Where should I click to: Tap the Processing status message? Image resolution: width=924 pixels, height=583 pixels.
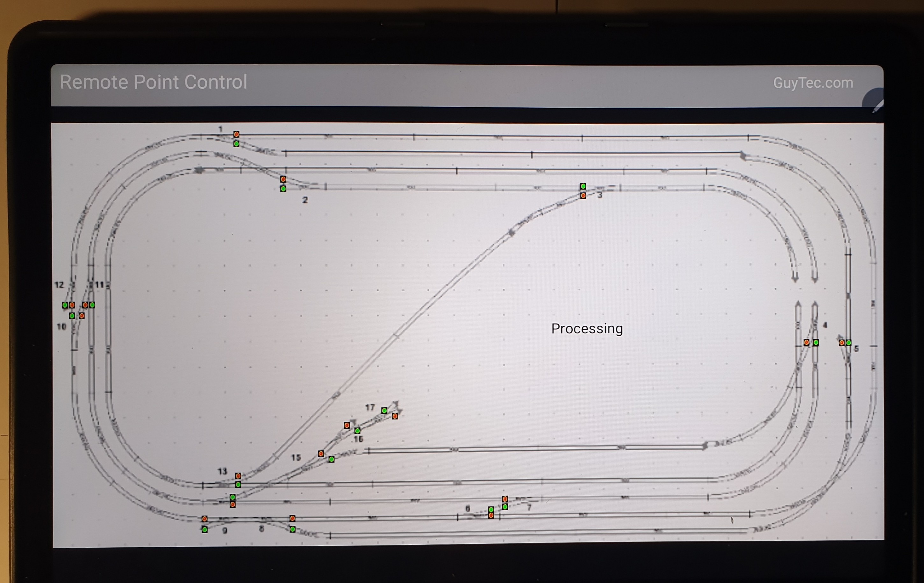(x=587, y=329)
